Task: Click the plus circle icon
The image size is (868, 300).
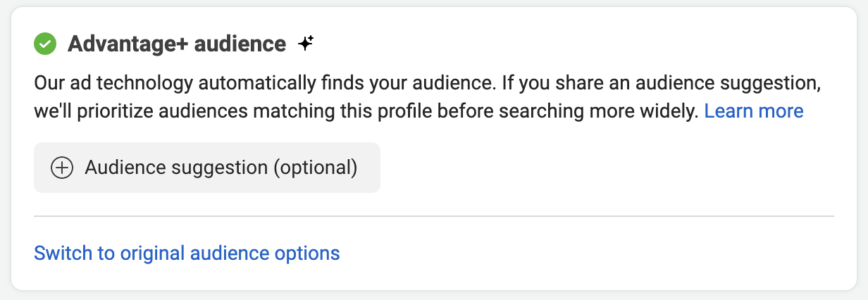Action: (62, 168)
